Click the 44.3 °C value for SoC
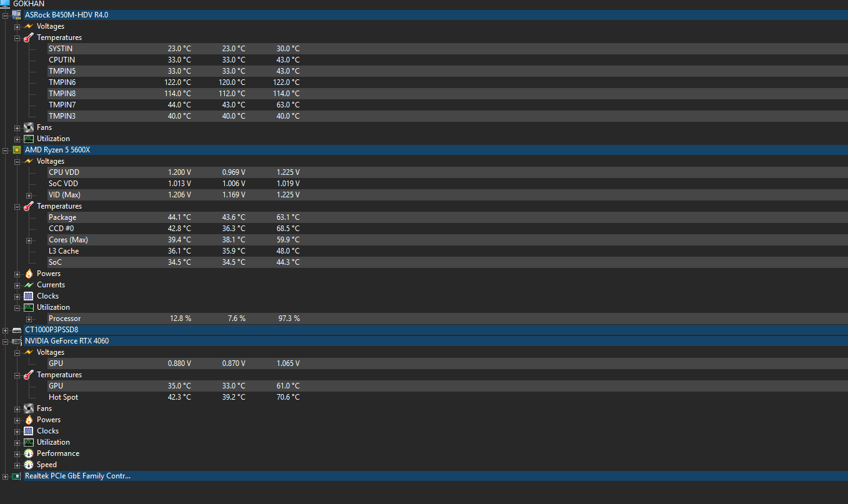Viewport: 848px width, 504px height. [288, 262]
